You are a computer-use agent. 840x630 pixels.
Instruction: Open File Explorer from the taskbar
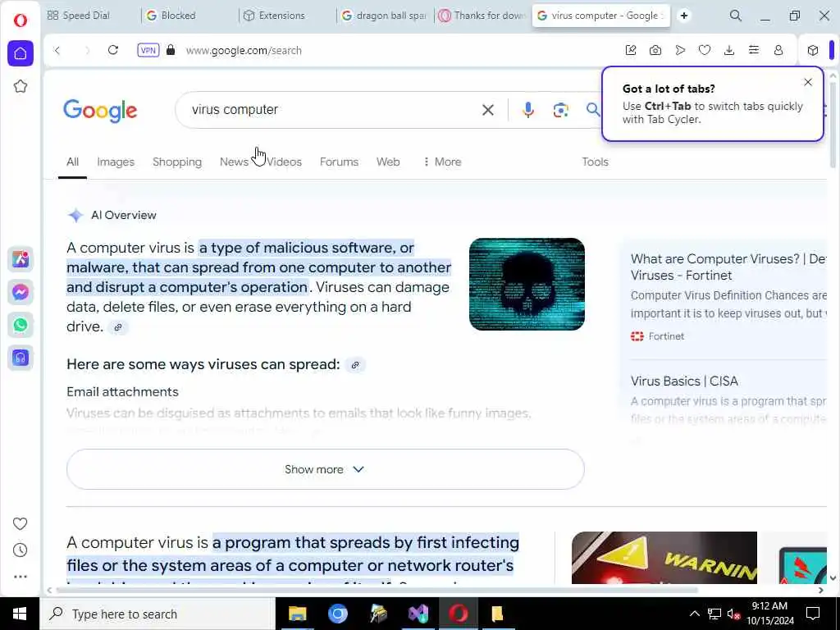click(x=297, y=614)
